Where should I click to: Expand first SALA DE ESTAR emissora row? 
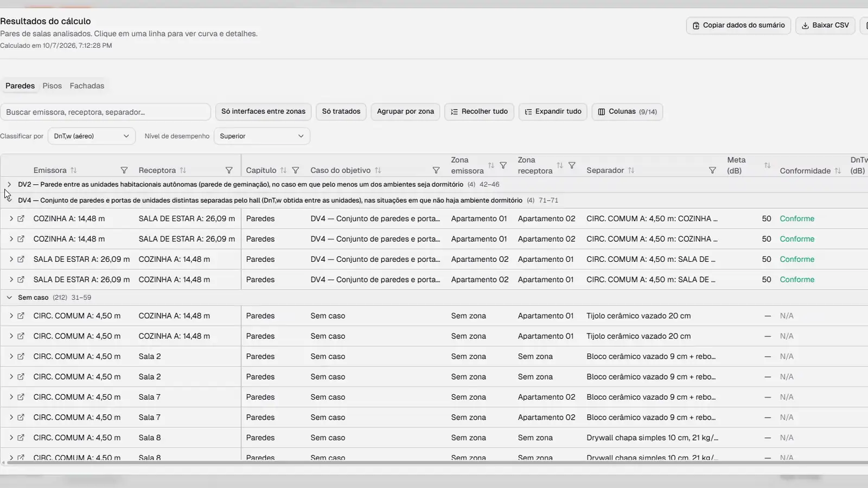pyautogui.click(x=11, y=259)
